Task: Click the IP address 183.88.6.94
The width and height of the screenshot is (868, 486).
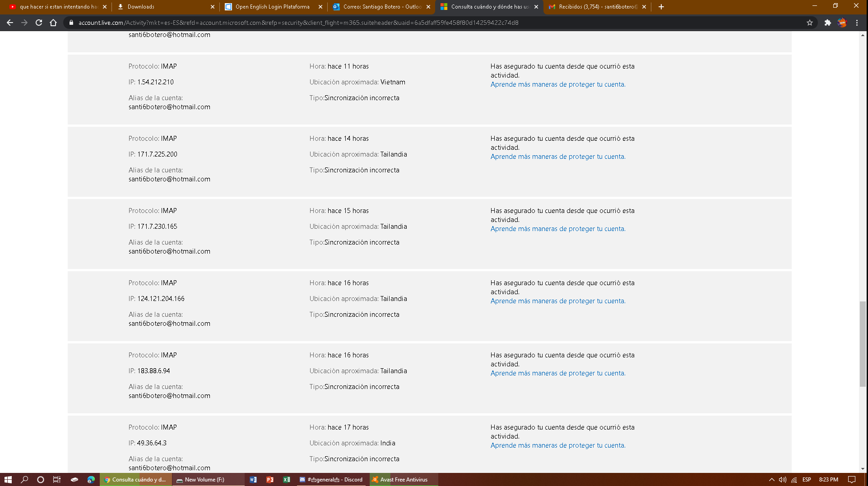Action: coord(153,371)
